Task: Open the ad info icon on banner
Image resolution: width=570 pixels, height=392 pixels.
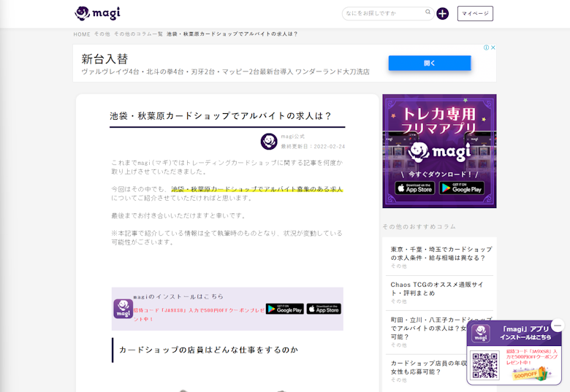Action: click(486, 48)
